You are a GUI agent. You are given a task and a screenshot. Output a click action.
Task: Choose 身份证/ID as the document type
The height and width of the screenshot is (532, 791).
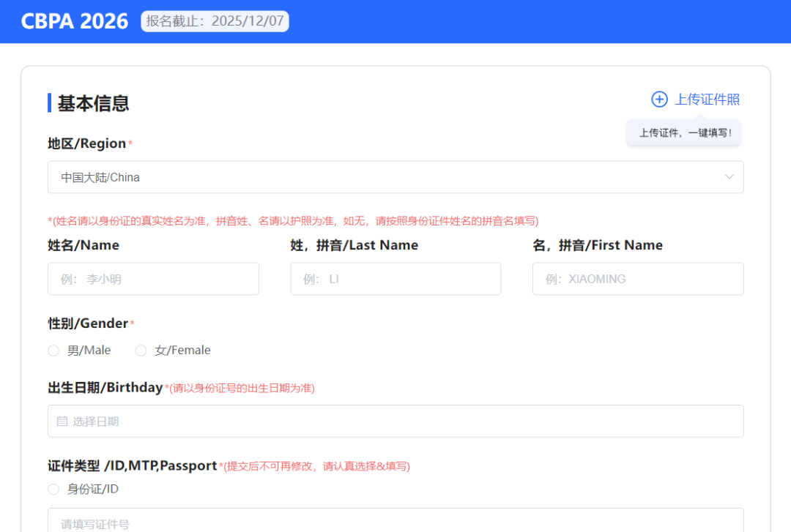coord(53,489)
